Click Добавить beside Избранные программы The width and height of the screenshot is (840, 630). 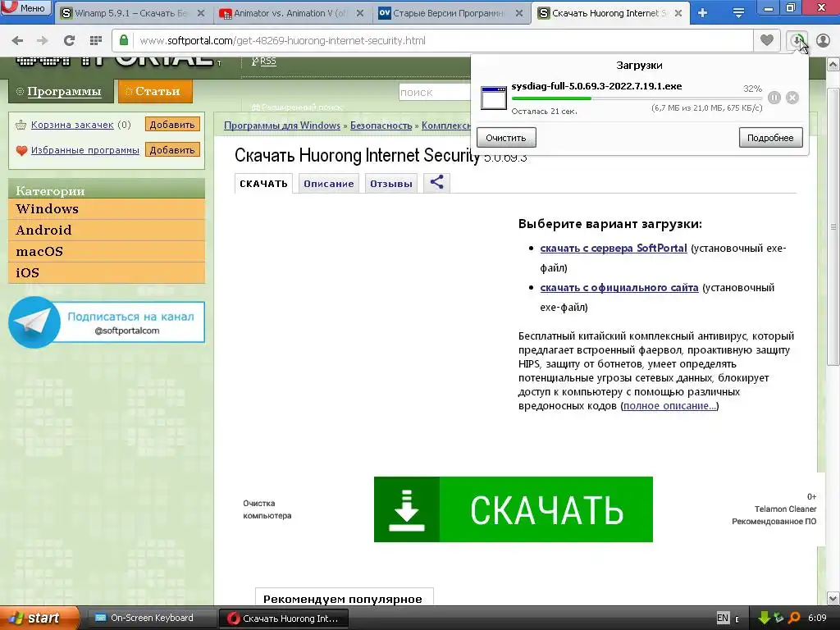tap(172, 150)
